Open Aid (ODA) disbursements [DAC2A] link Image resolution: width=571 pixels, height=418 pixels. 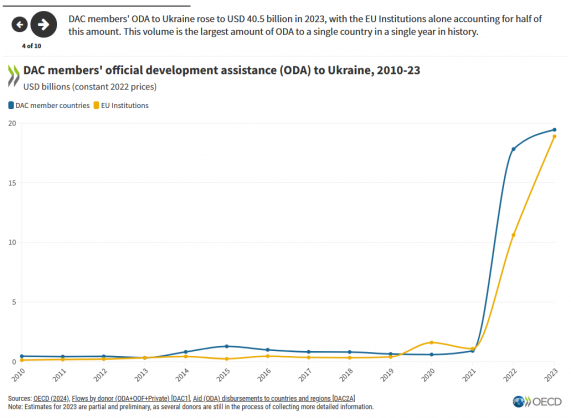[274, 398]
